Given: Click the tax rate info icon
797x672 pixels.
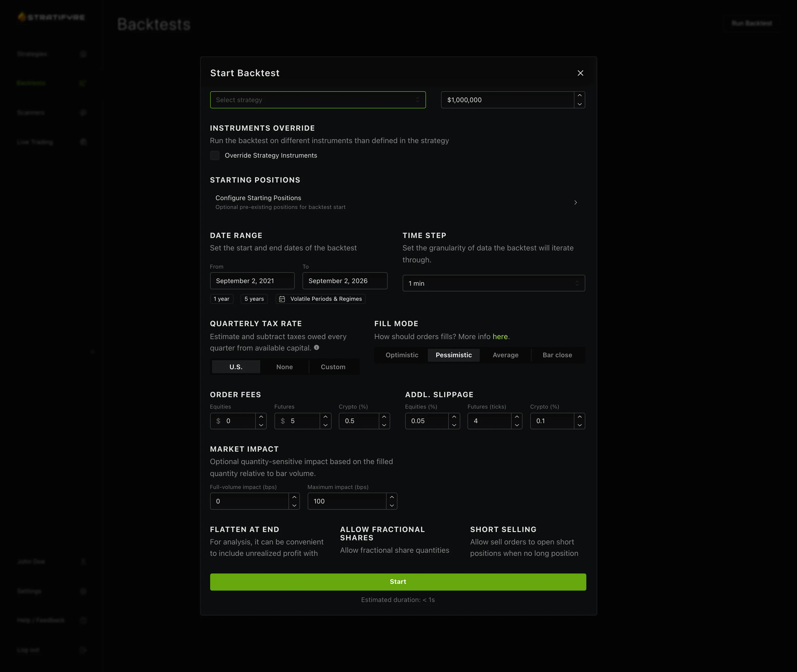Looking at the screenshot, I should [x=316, y=347].
